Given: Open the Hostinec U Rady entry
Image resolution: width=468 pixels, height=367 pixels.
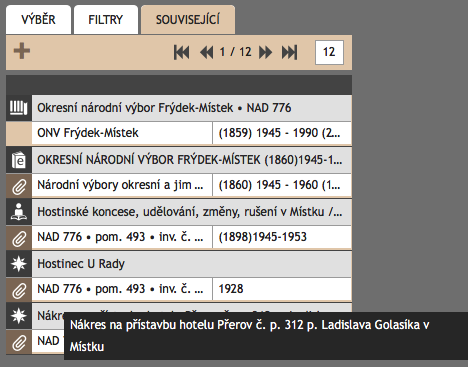Looking at the screenshot, I should (x=192, y=264).
